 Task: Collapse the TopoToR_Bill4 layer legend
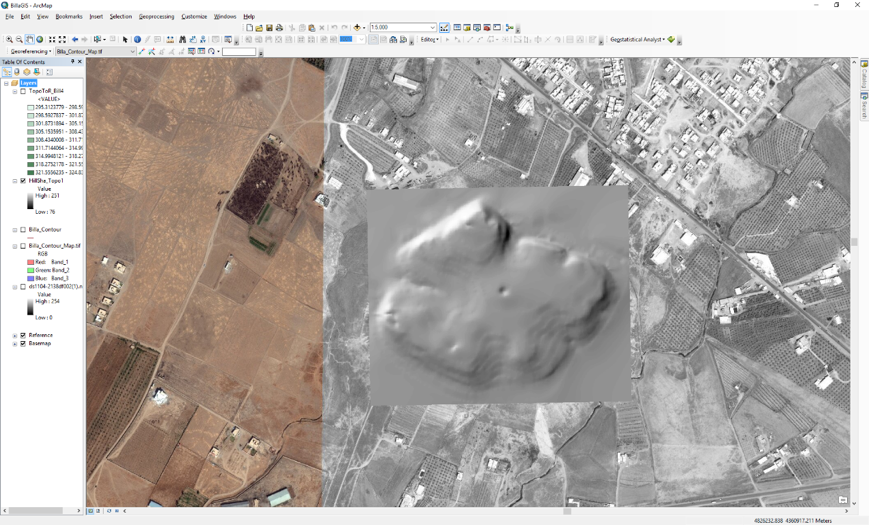coord(15,91)
